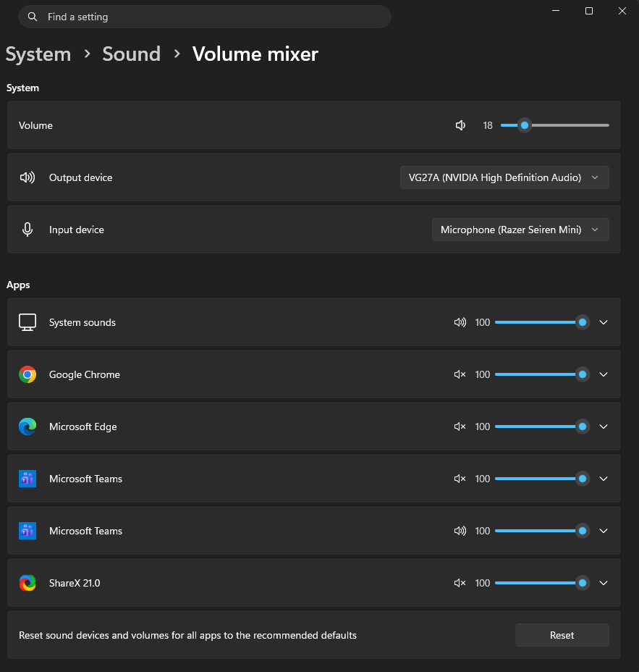Minimize the Settings window
This screenshot has height=672, width=639.
(556, 11)
